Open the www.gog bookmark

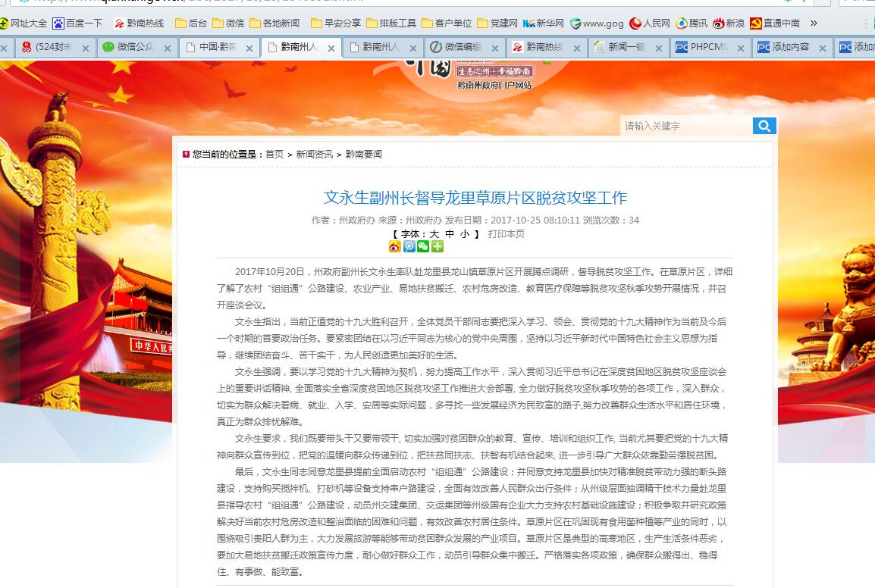597,23
